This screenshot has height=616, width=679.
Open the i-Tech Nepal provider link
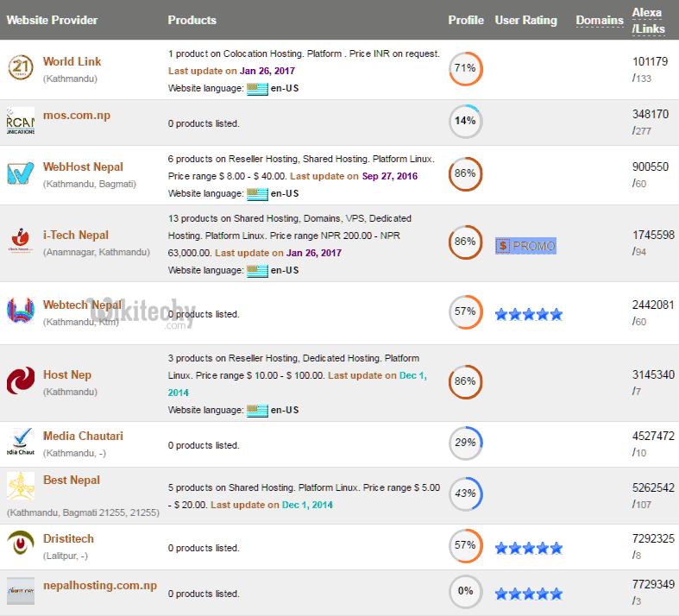pos(76,235)
